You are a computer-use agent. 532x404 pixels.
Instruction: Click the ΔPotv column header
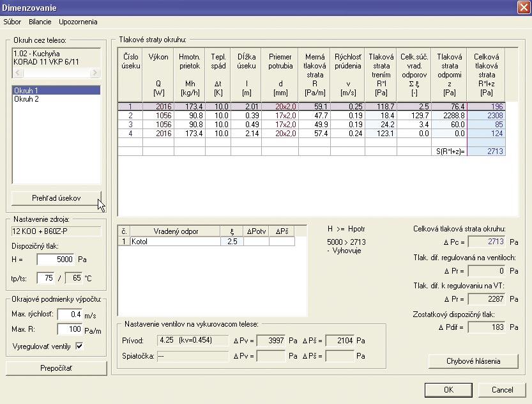coord(256,231)
